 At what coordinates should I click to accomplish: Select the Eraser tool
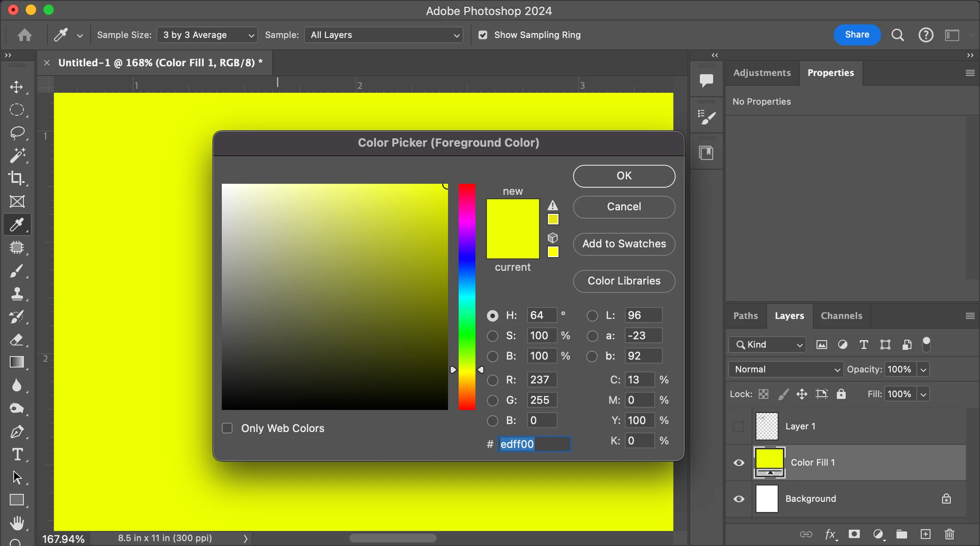point(17,340)
